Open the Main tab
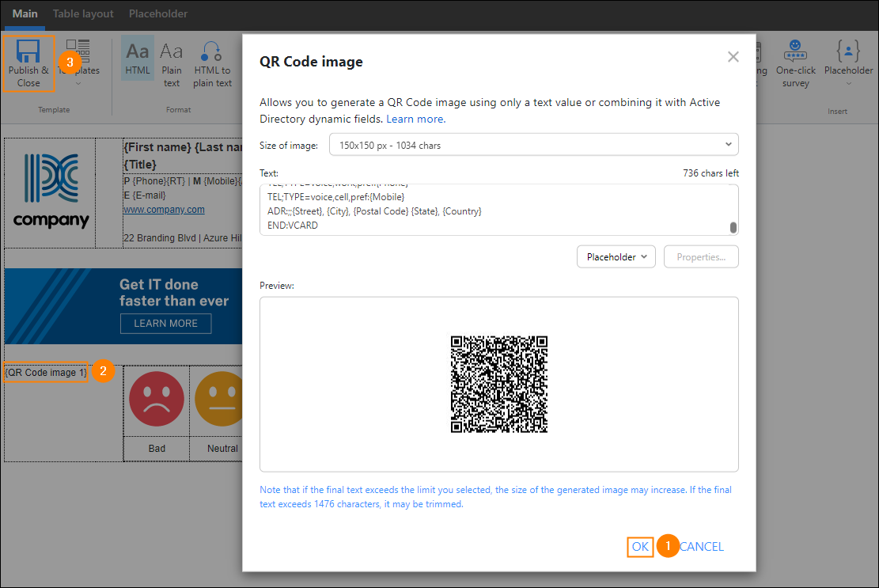Image resolution: width=879 pixels, height=588 pixels. 25,13
